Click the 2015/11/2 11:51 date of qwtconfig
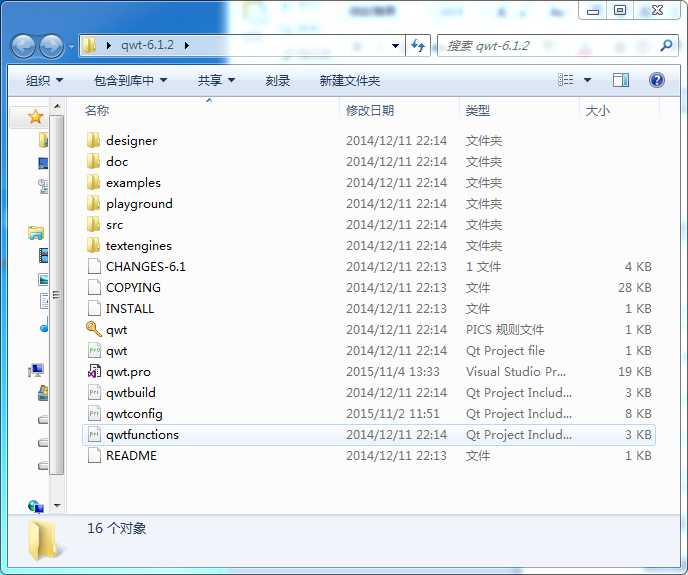 pos(392,413)
